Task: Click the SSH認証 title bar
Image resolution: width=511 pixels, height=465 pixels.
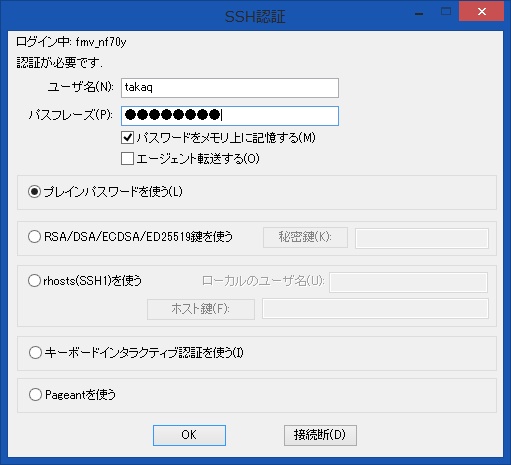Action: tap(255, 16)
